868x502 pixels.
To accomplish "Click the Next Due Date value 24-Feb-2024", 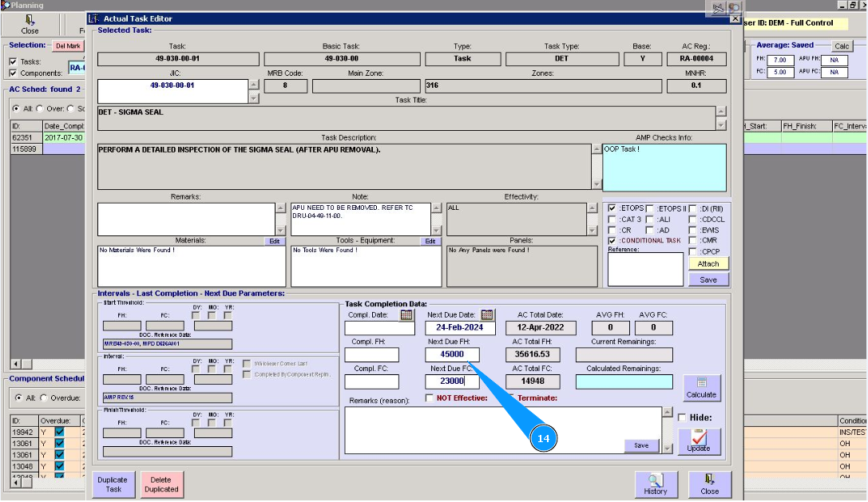I will (459, 328).
